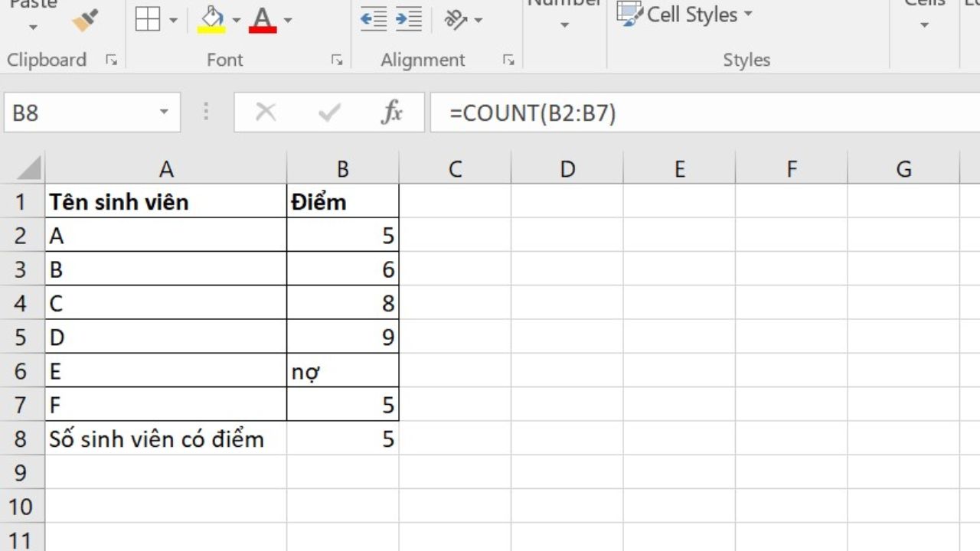Open the Borders dropdown arrow

click(x=173, y=21)
